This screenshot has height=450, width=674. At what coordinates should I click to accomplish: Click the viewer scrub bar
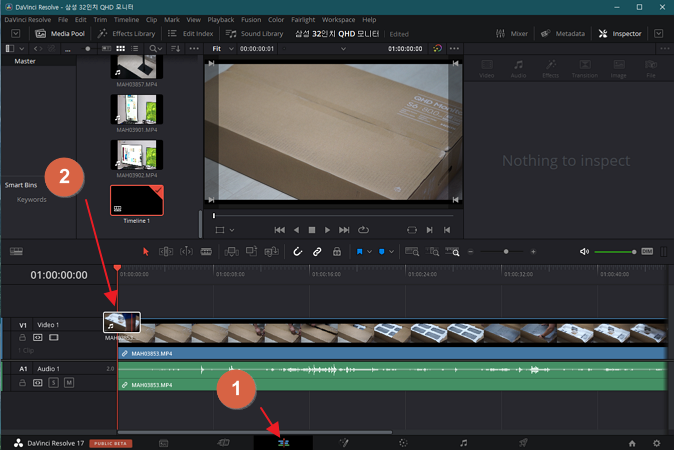click(333, 215)
